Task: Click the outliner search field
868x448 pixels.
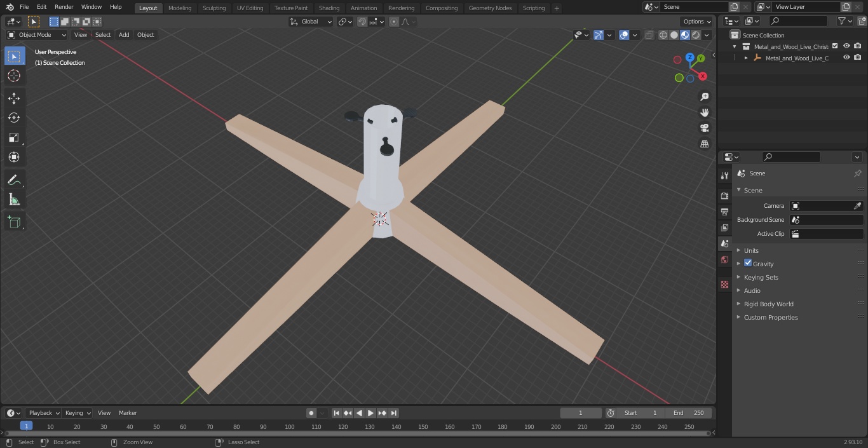Action: (x=798, y=21)
